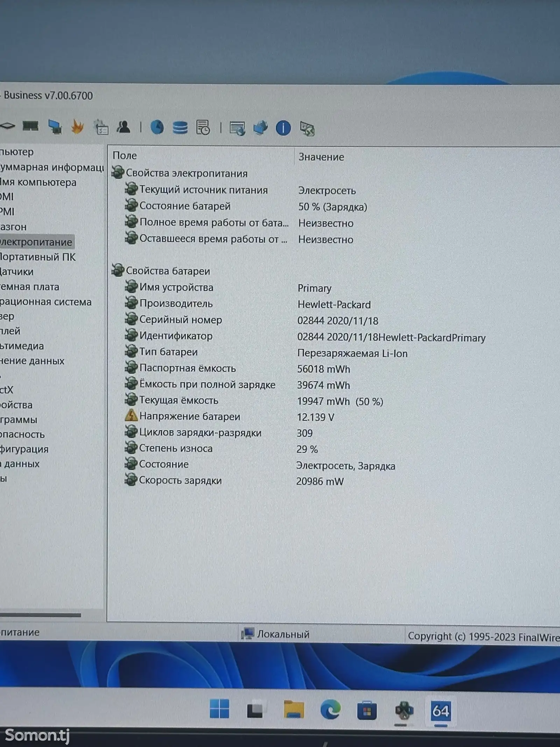Click the Локальный status bar computer icon
Image resolution: width=560 pixels, height=747 pixels.
click(x=247, y=634)
